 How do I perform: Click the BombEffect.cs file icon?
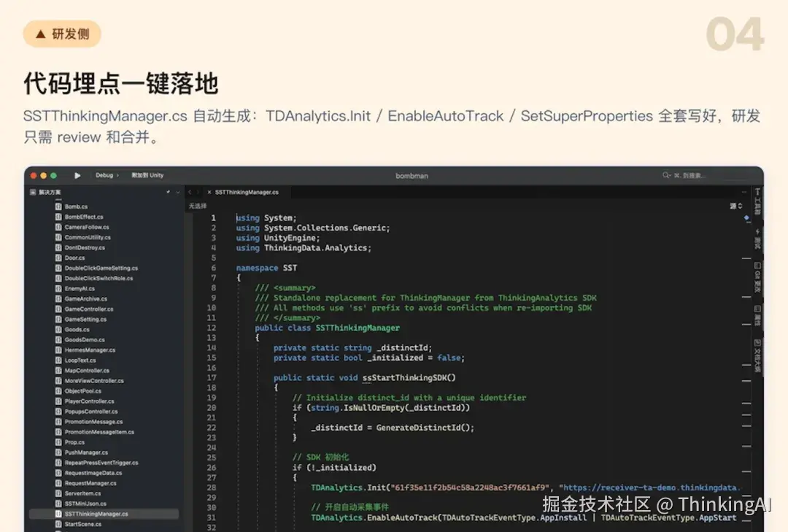59,217
